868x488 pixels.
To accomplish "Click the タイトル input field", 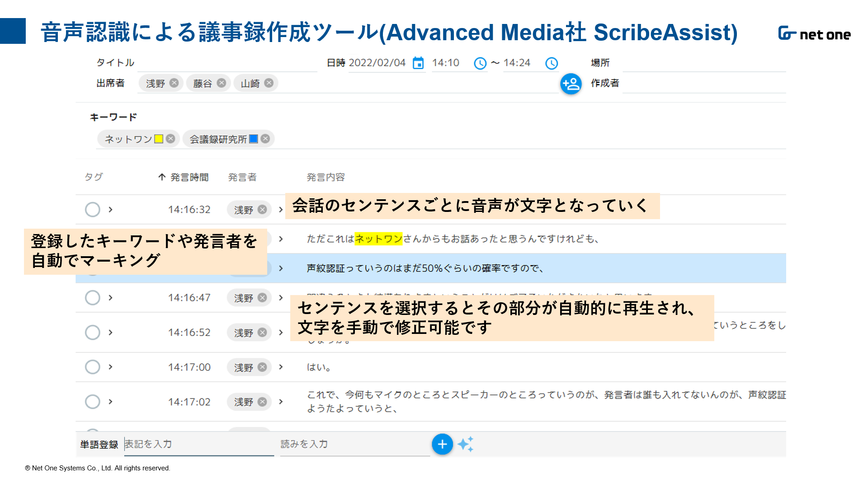I will point(227,63).
